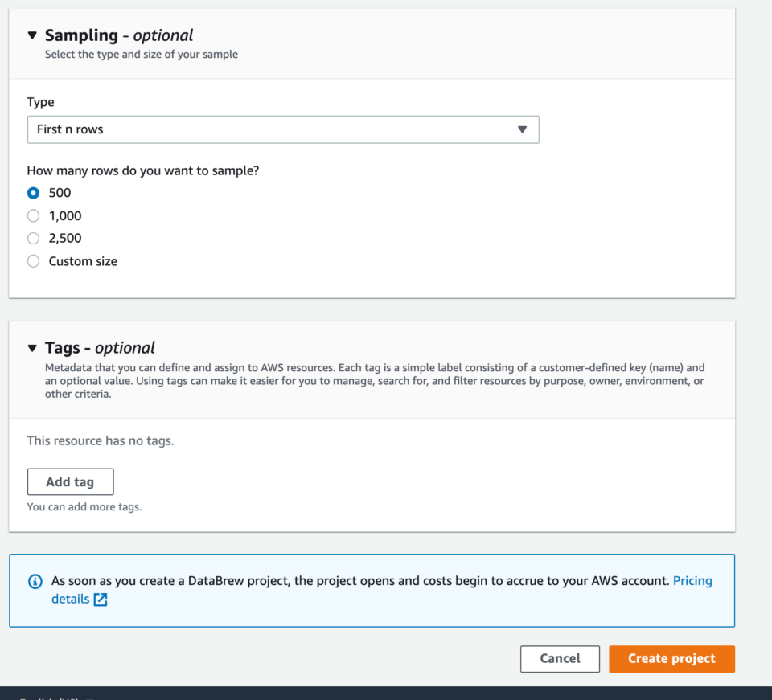Open the sample Type dropdown
The width and height of the screenshot is (772, 700).
tap(283, 129)
